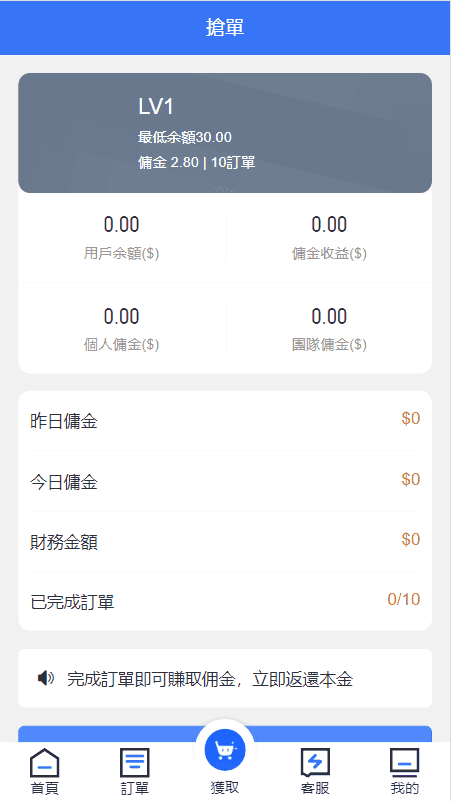The height and width of the screenshot is (801, 451).
Task: Click the 搶單 page title
Action: [225, 28]
